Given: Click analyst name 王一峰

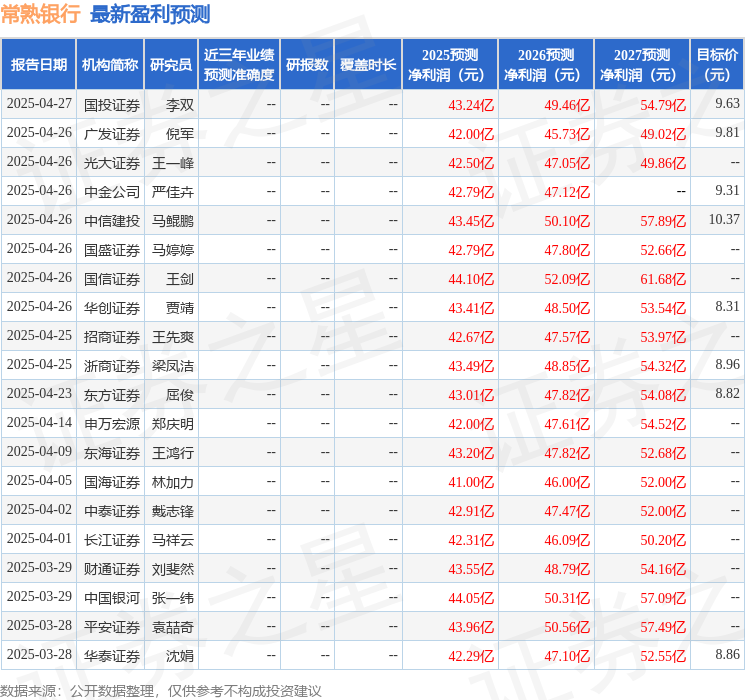Looking at the screenshot, I should (172, 163).
